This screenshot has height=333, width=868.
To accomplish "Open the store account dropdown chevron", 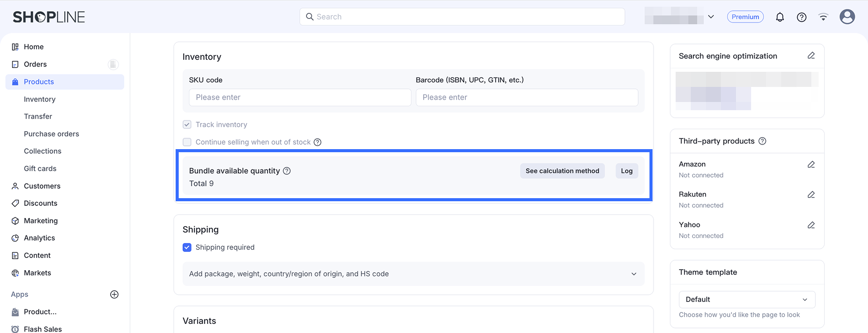I will tap(711, 17).
